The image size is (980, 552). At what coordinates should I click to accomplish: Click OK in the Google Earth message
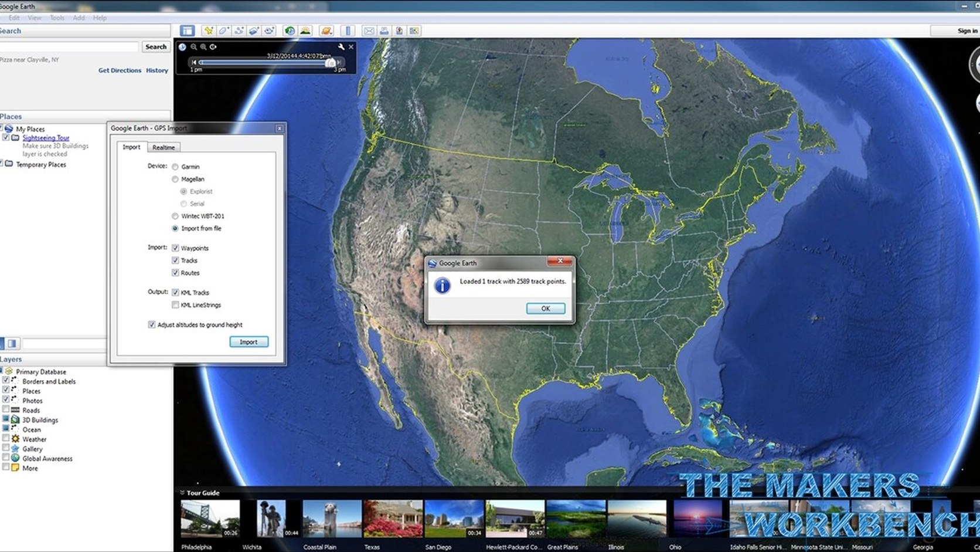coord(546,309)
